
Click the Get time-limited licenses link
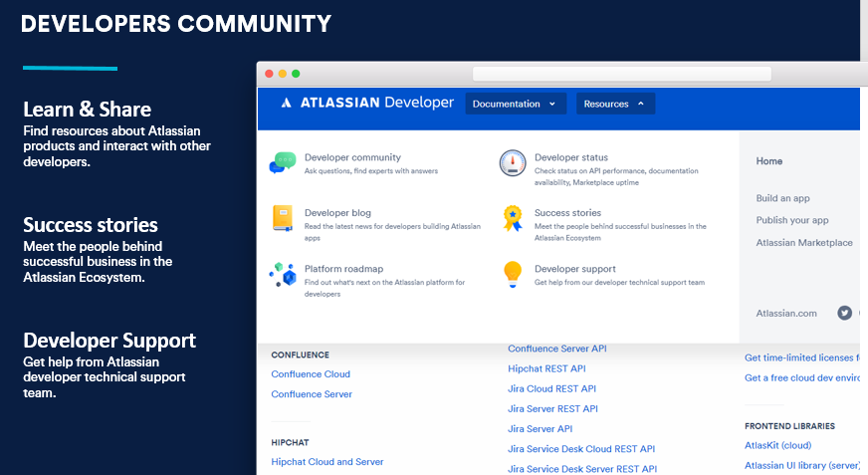point(802,357)
